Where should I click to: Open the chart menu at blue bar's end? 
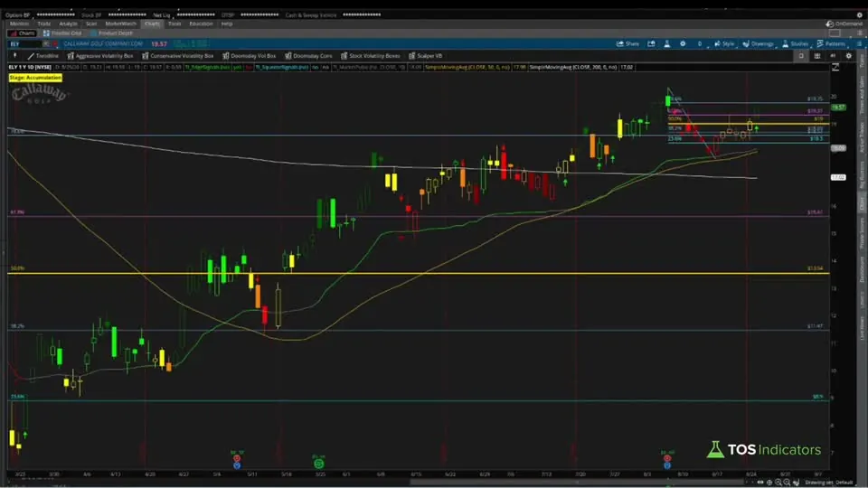(859, 43)
